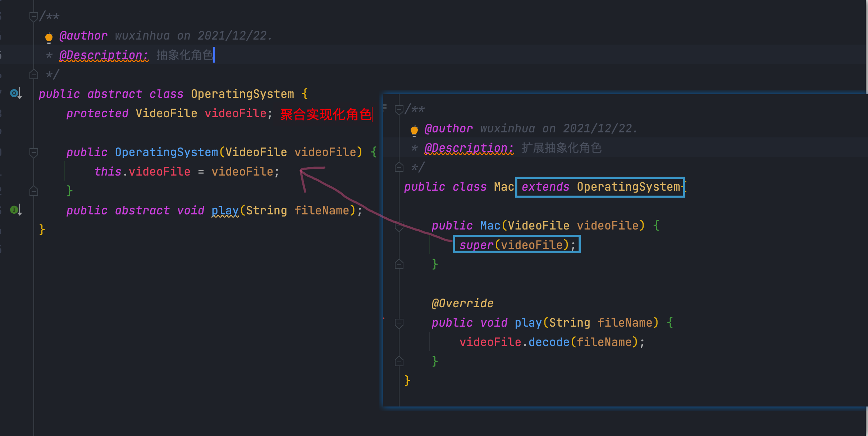Click the closing fold marker of OperatingSystem constructor
This screenshot has width=868, height=436.
tap(33, 191)
